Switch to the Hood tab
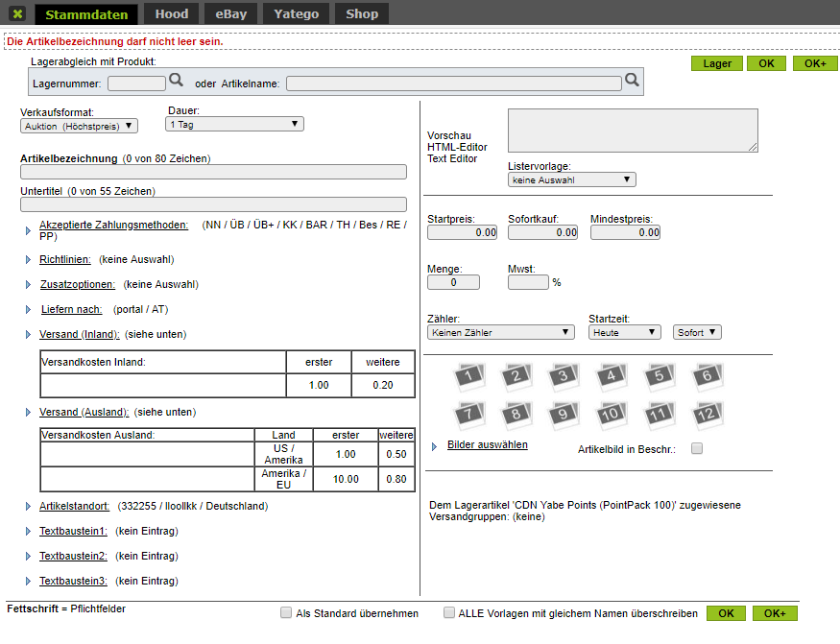Viewport: 840px width, 644px height. (172, 14)
